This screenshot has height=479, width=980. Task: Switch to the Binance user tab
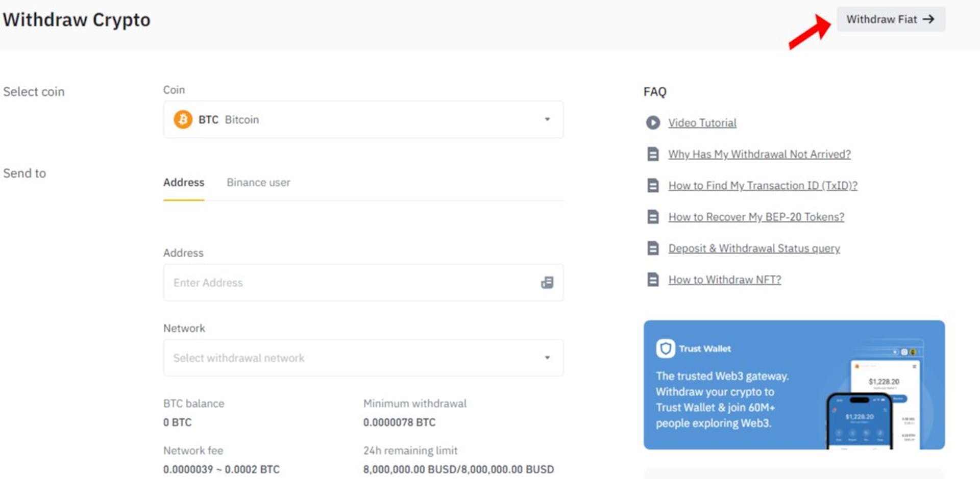pyautogui.click(x=258, y=182)
